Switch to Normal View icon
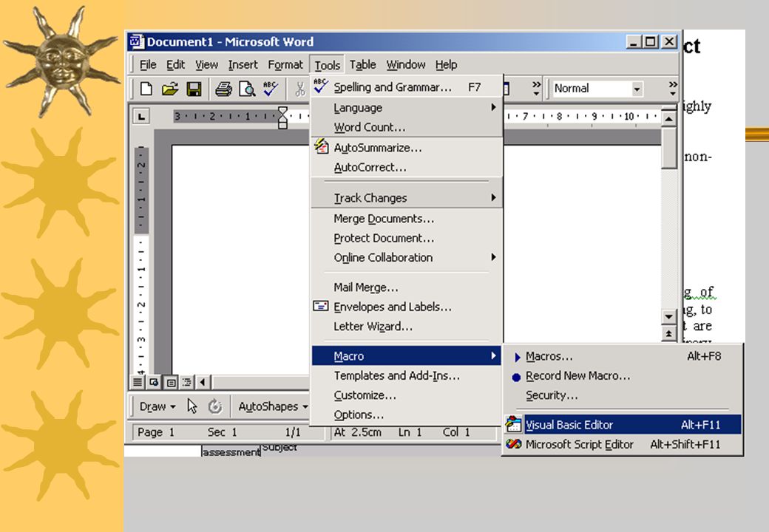 pos(138,382)
